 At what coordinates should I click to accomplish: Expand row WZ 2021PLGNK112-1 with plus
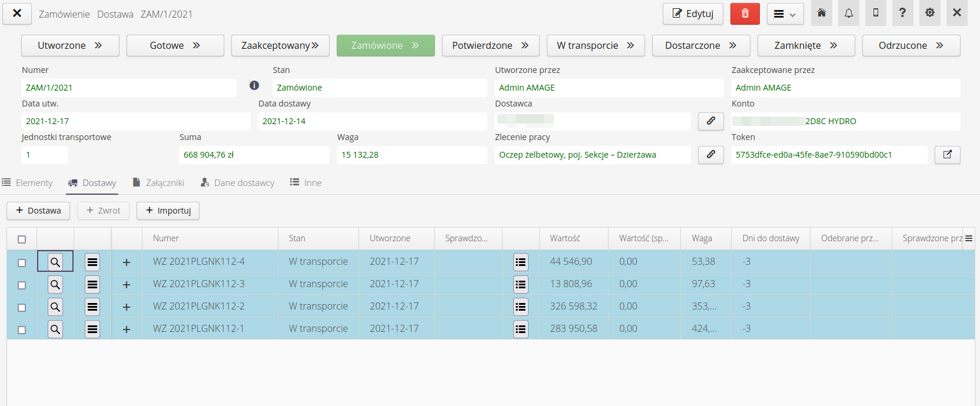point(126,330)
